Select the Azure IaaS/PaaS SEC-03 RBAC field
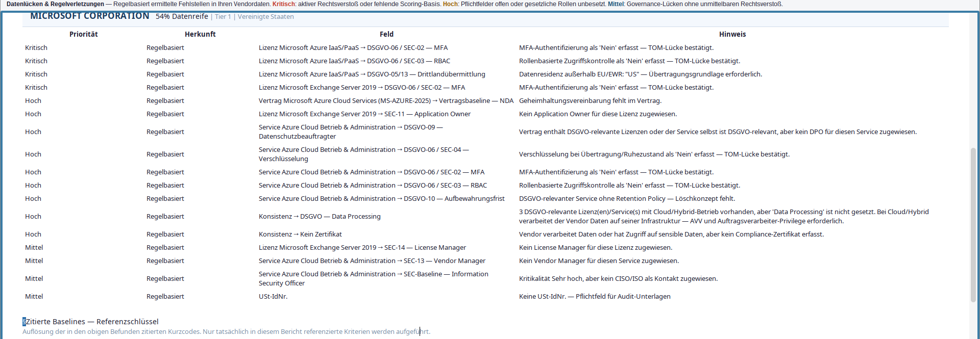Image resolution: width=980 pixels, height=339 pixels. click(354, 61)
